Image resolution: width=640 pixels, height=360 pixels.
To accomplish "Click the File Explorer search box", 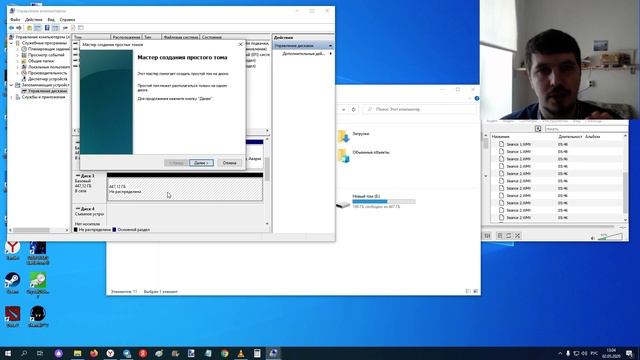I will (x=420, y=109).
